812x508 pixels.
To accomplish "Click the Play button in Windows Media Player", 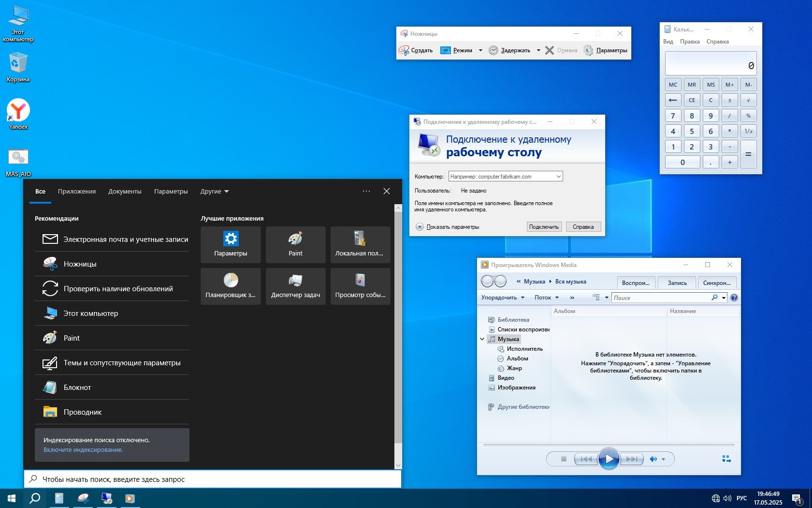I will [609, 459].
